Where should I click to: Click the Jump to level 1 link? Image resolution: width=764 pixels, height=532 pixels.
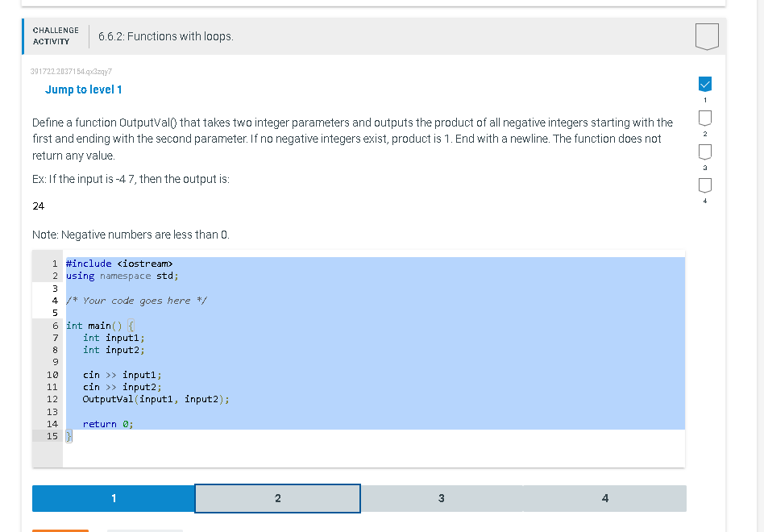[x=84, y=89]
